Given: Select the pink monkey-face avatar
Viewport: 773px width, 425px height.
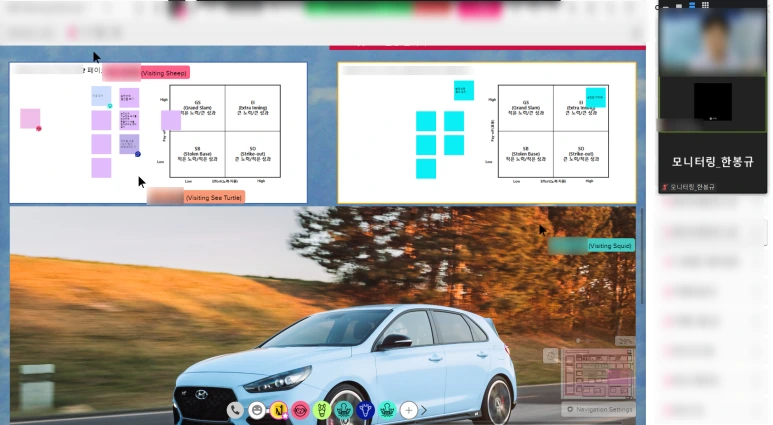Looking at the screenshot, I should click(x=300, y=410).
